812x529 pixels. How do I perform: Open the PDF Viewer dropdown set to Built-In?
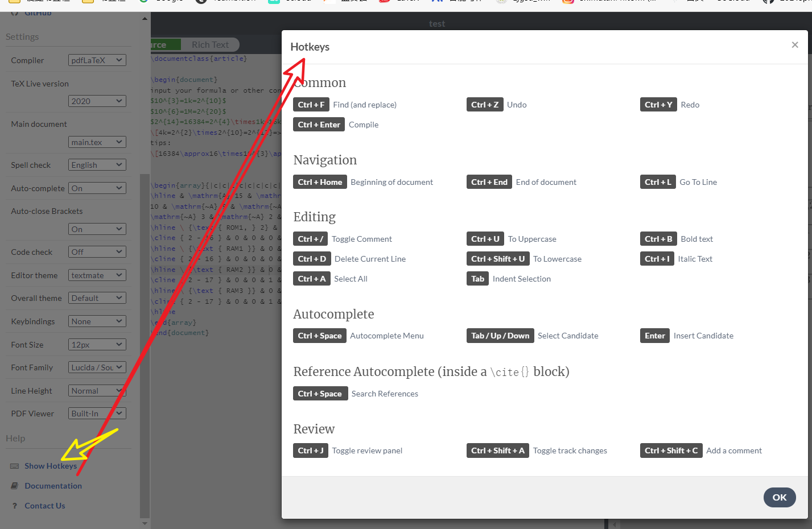tap(97, 412)
